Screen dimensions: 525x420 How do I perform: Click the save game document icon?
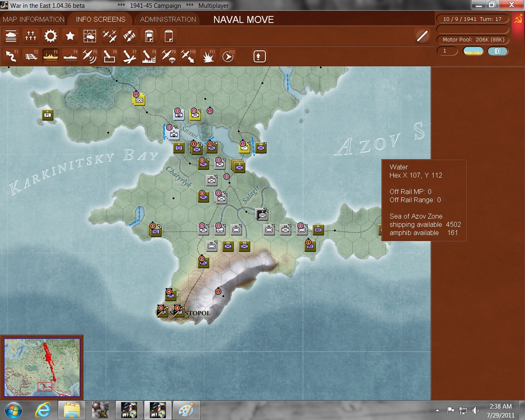(149, 36)
